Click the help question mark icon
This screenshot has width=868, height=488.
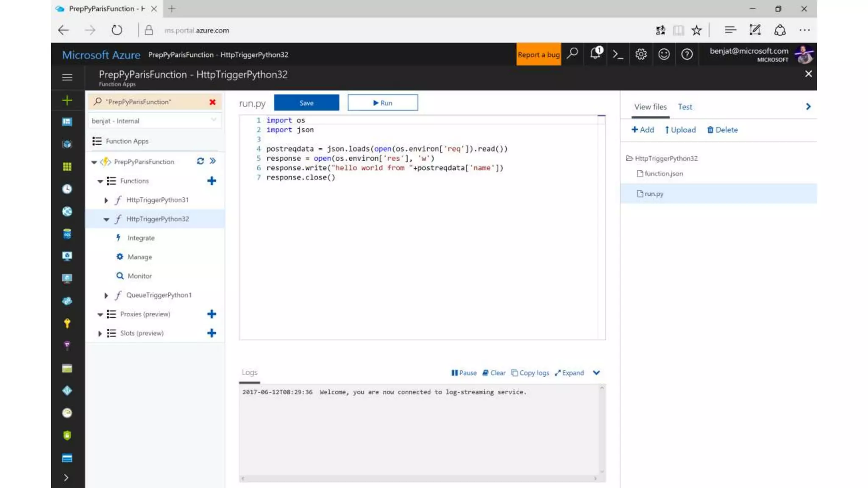pyautogui.click(x=687, y=54)
